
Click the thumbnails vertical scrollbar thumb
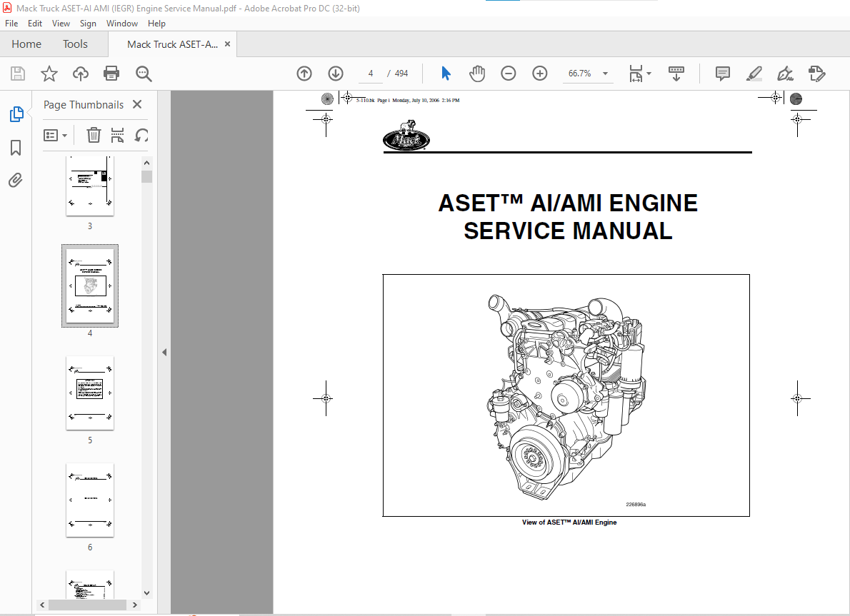tap(147, 177)
